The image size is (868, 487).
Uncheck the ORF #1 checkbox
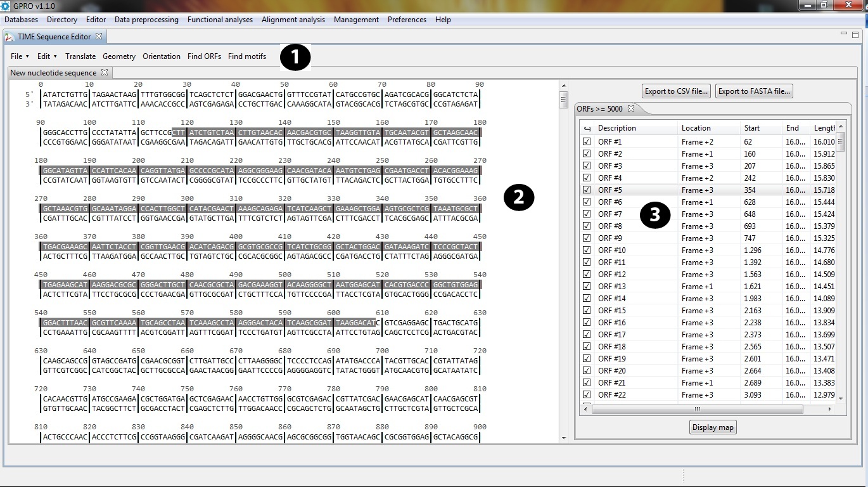click(587, 142)
